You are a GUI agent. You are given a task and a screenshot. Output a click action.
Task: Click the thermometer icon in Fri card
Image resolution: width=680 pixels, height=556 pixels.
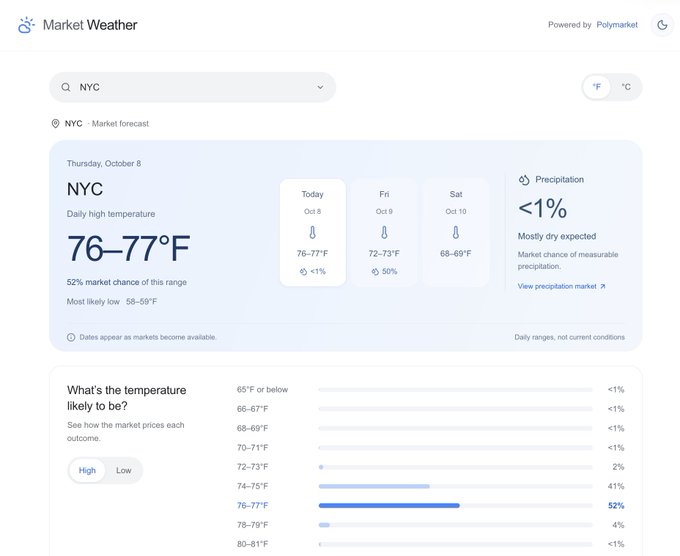(x=384, y=232)
